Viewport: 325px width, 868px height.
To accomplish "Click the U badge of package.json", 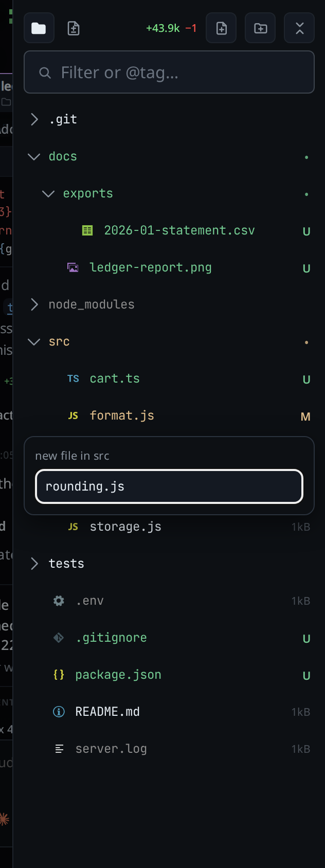I will [x=306, y=676].
